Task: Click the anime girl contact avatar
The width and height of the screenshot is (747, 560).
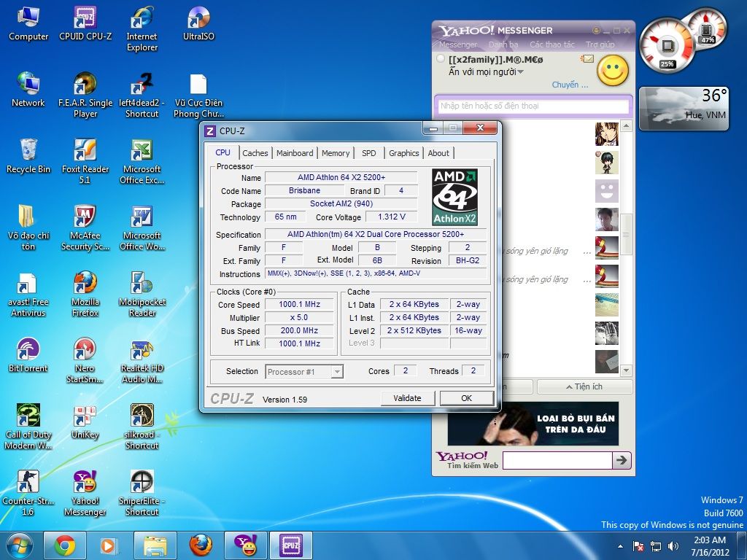Action: pos(606,134)
